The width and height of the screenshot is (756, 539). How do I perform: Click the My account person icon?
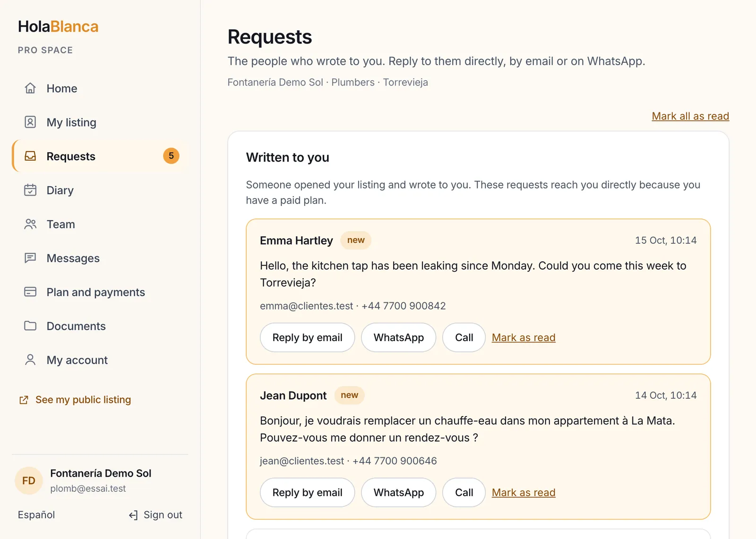pos(30,360)
